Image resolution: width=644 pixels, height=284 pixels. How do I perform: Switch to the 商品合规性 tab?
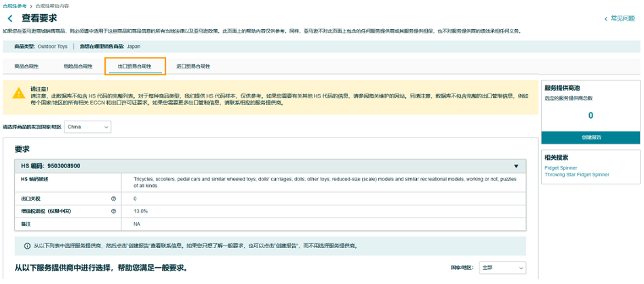26,66
